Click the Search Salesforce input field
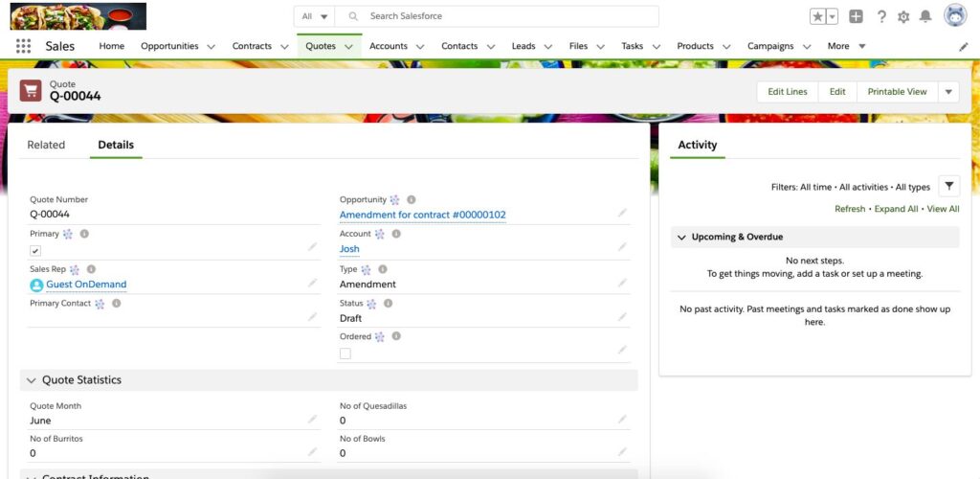 coord(497,16)
